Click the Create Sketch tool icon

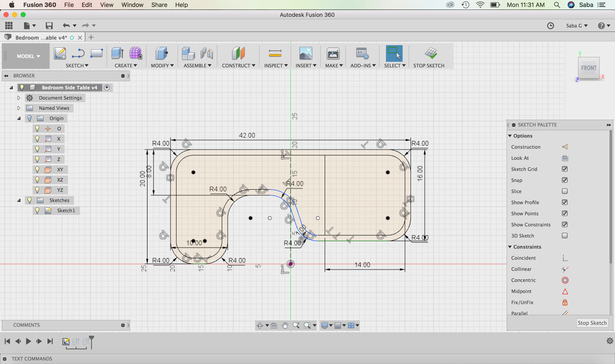click(60, 53)
